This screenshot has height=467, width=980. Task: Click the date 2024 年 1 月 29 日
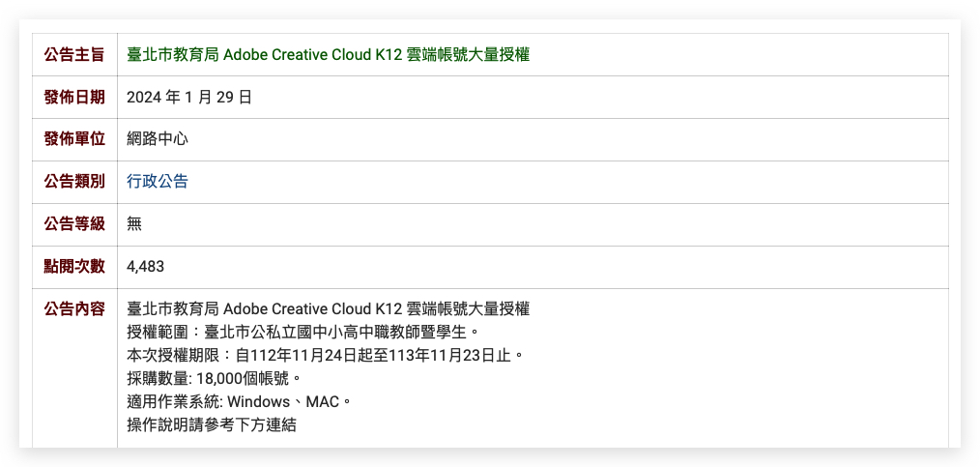(x=188, y=98)
